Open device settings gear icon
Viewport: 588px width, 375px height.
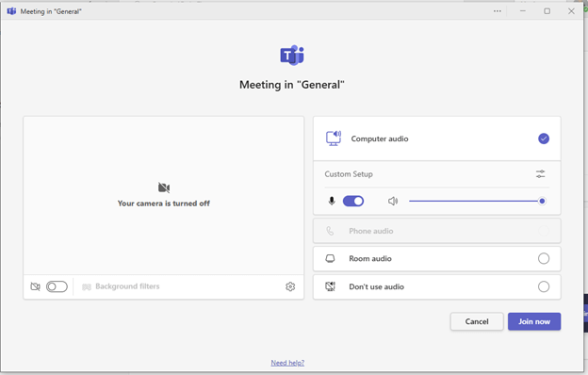tap(290, 286)
